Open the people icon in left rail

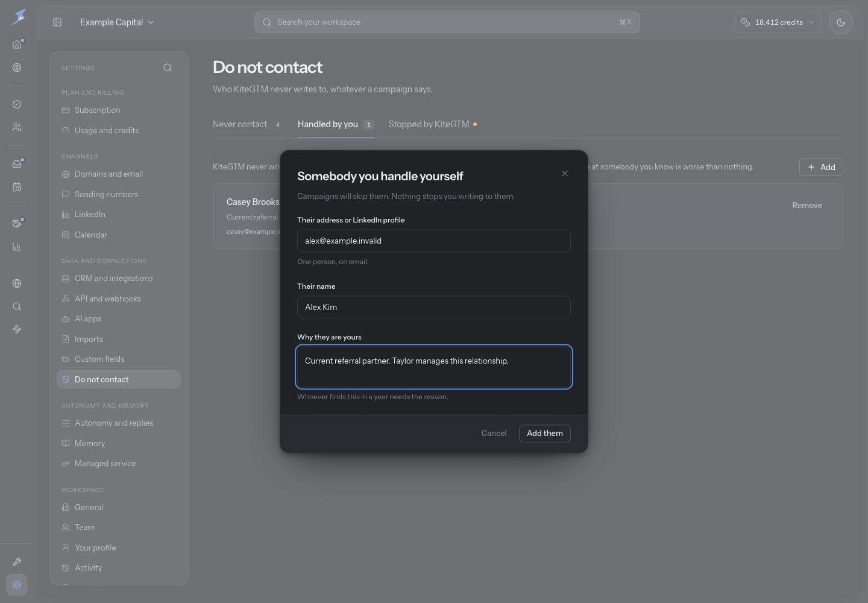[17, 127]
